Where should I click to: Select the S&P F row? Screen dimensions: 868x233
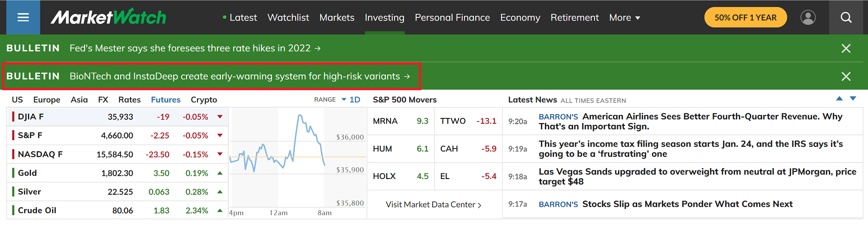117,135
